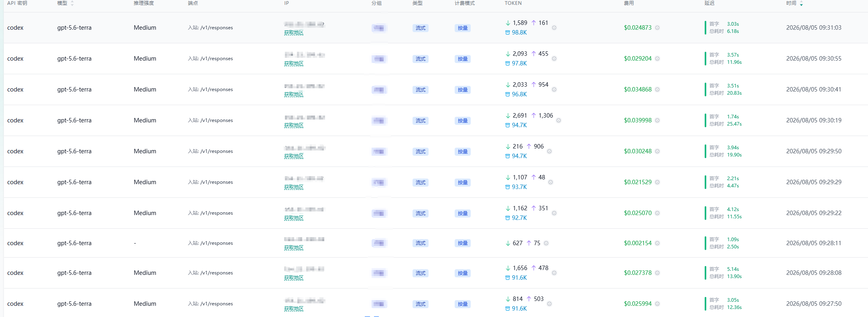Click 按量 tag in the 09:30:41 row
This screenshot has width=868, height=317.
tap(463, 90)
